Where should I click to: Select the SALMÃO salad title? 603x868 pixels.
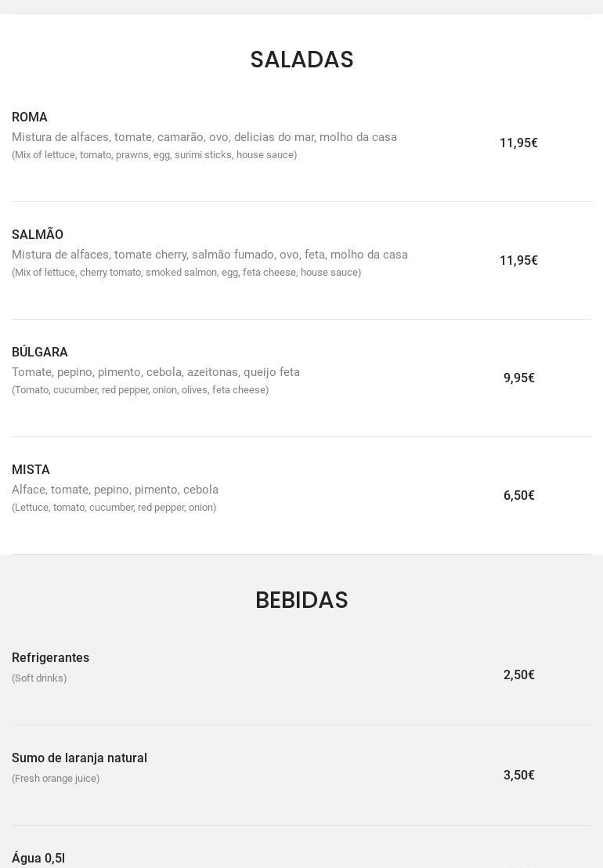coord(38,234)
